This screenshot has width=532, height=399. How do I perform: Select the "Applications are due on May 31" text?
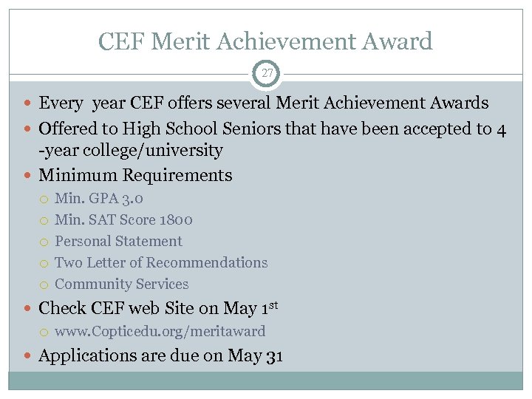tap(160, 356)
